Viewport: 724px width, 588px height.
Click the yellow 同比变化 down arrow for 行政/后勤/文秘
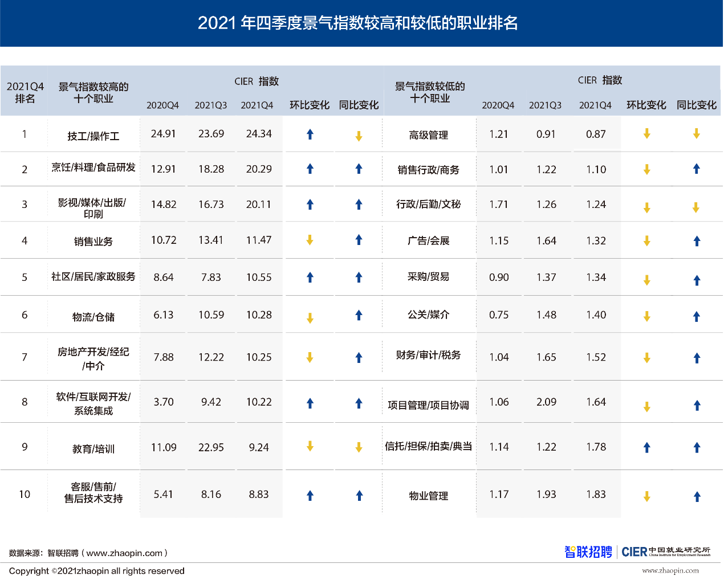coord(696,208)
